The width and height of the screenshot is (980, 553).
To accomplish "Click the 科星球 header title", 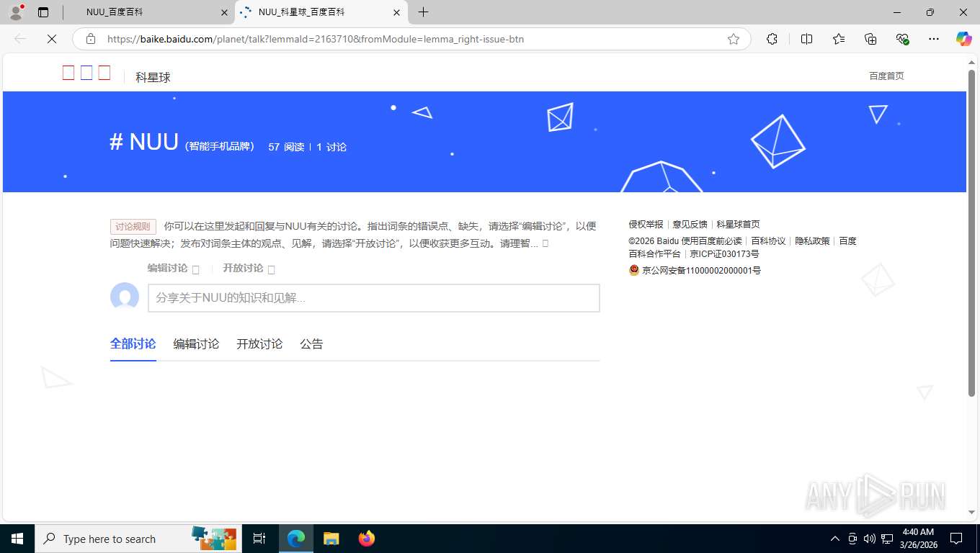I will [x=153, y=77].
